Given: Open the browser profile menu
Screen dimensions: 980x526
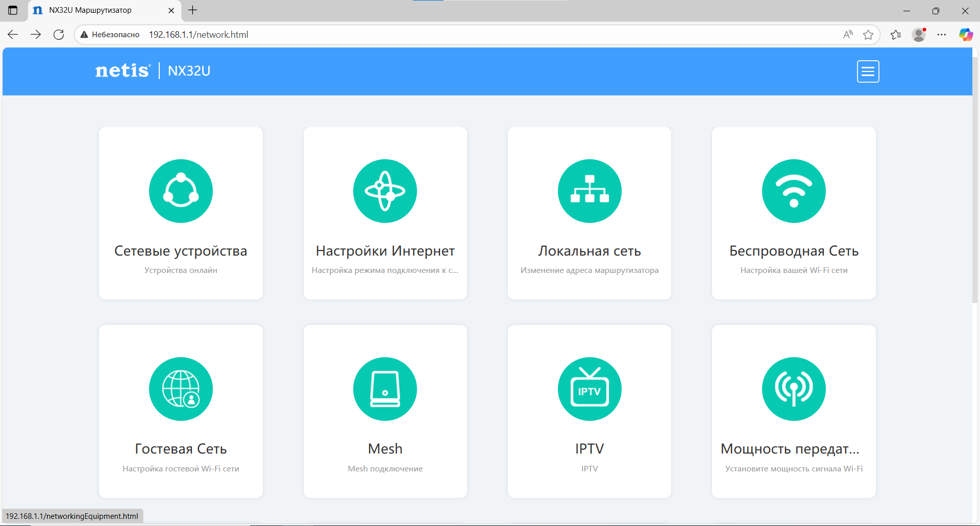Looking at the screenshot, I should coord(919,35).
